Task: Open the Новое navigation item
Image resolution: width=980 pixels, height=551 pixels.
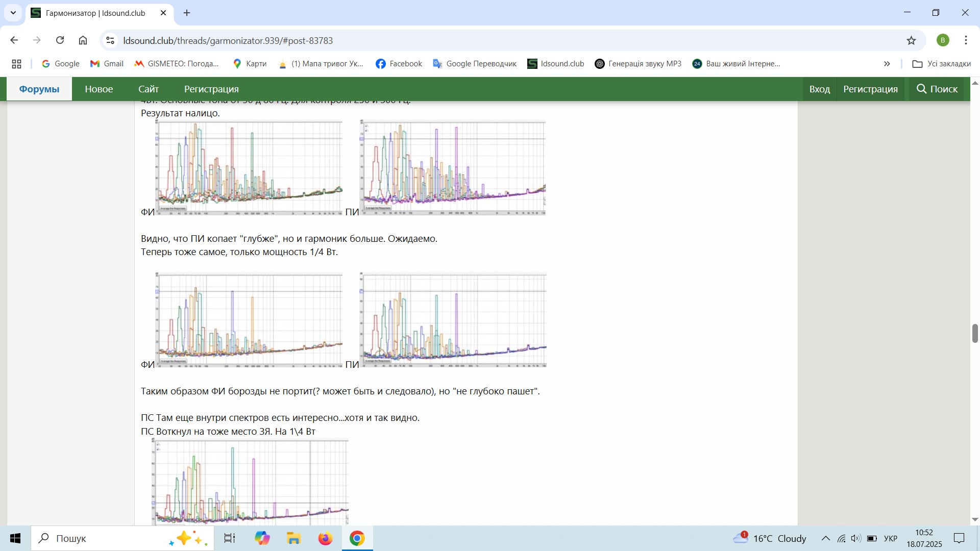Action: pos(99,89)
